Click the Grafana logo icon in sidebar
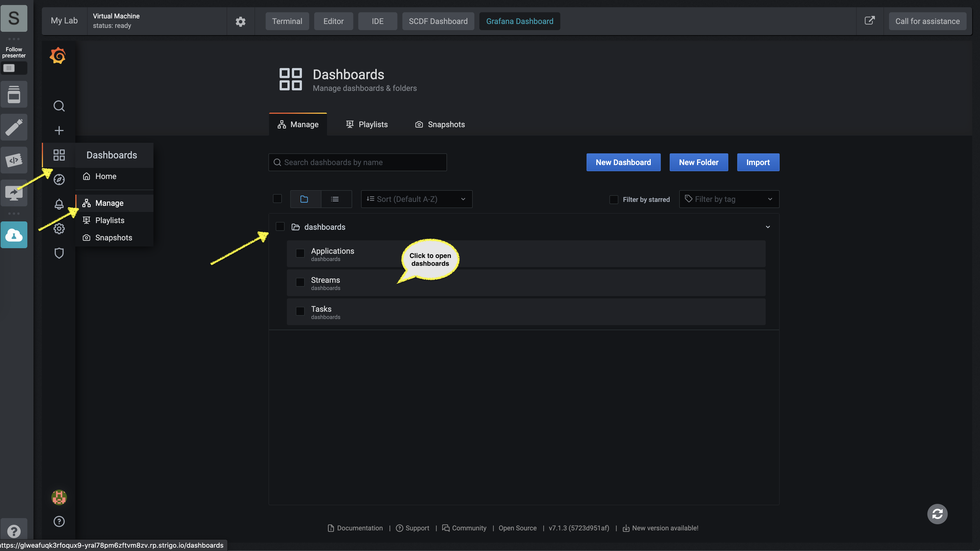 pos(59,55)
